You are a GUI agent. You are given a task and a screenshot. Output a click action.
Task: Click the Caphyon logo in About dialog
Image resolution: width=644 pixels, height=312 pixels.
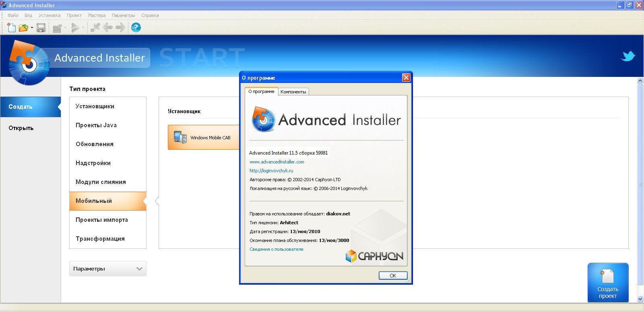pos(374,256)
